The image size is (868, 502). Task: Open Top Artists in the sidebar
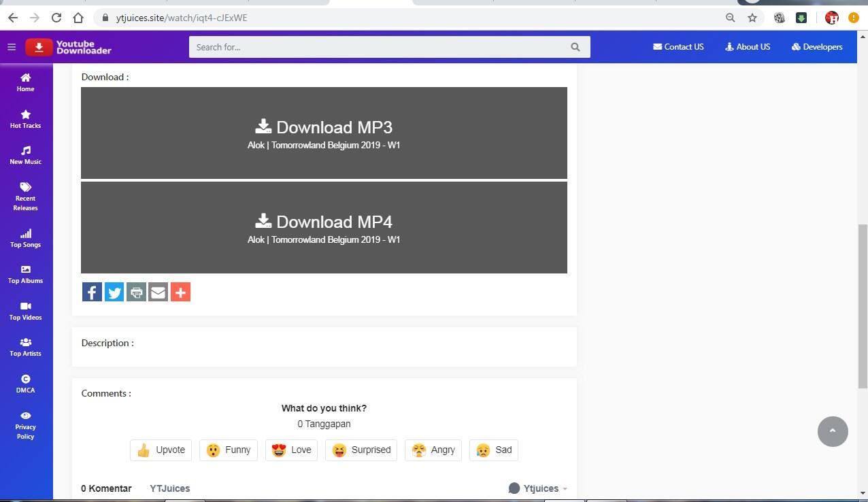26,347
